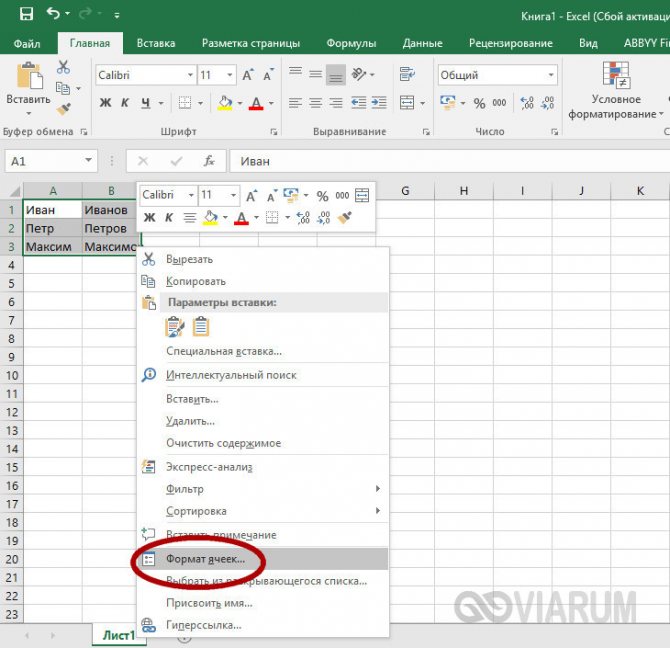Click the Undo arrow icon
The width and height of the screenshot is (670, 648).
point(53,14)
